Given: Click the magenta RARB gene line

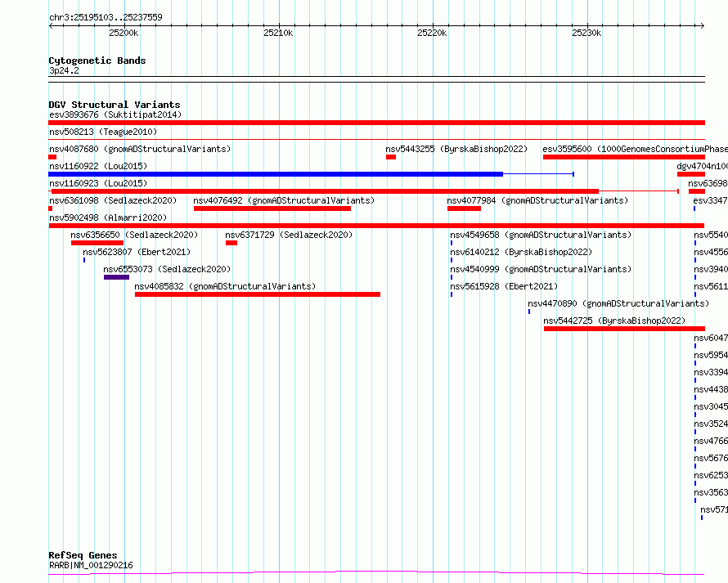Looking at the screenshot, I should tap(376, 573).
